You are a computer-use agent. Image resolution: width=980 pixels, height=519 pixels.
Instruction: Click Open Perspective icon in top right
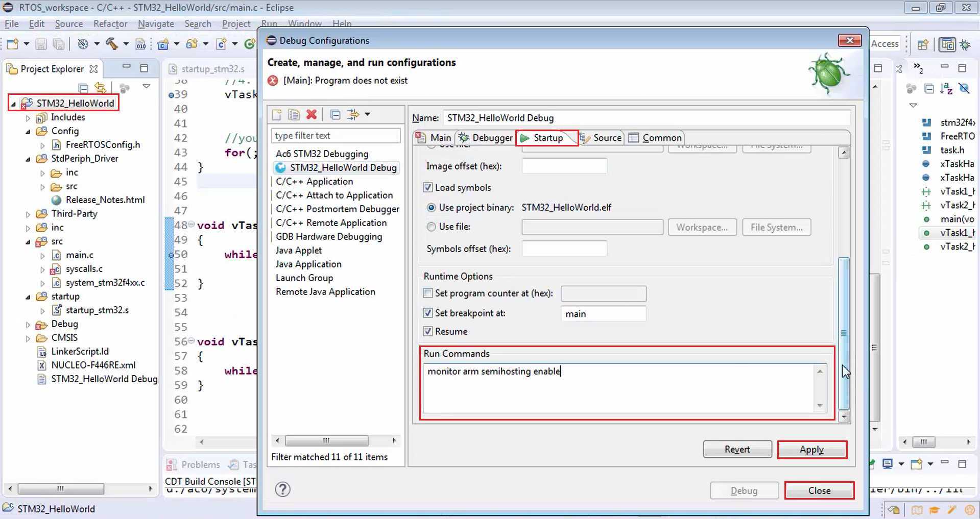922,44
